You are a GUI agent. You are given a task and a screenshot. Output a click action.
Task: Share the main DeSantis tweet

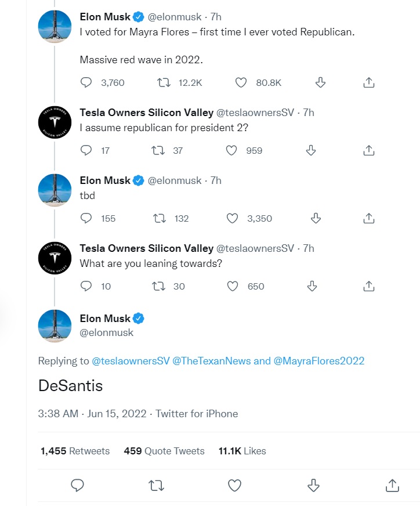392,485
